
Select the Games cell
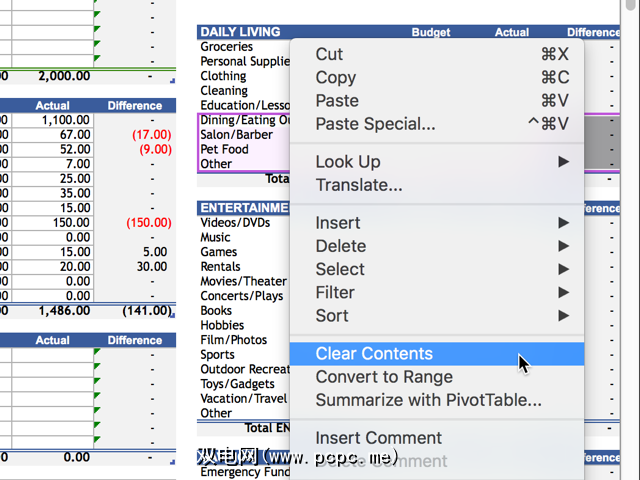point(218,252)
